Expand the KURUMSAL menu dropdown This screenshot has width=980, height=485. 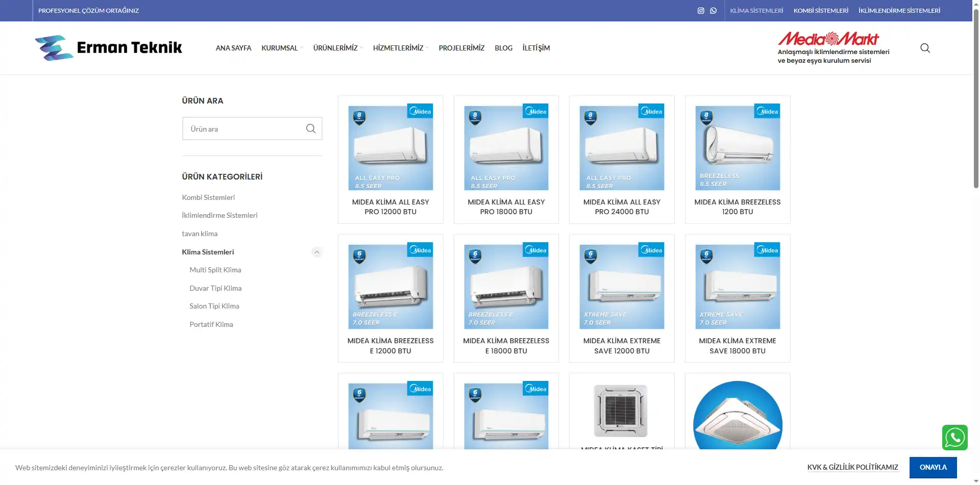coord(282,48)
